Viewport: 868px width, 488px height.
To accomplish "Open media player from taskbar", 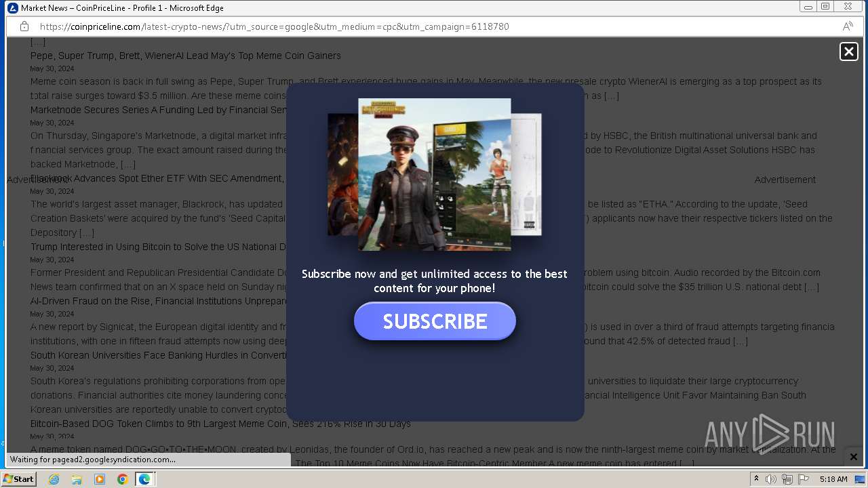I will [100, 479].
